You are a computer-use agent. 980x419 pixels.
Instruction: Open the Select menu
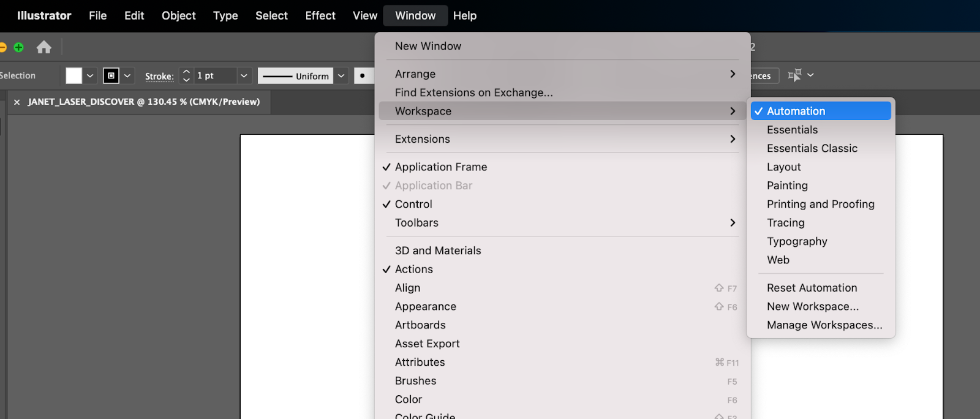pos(271,15)
